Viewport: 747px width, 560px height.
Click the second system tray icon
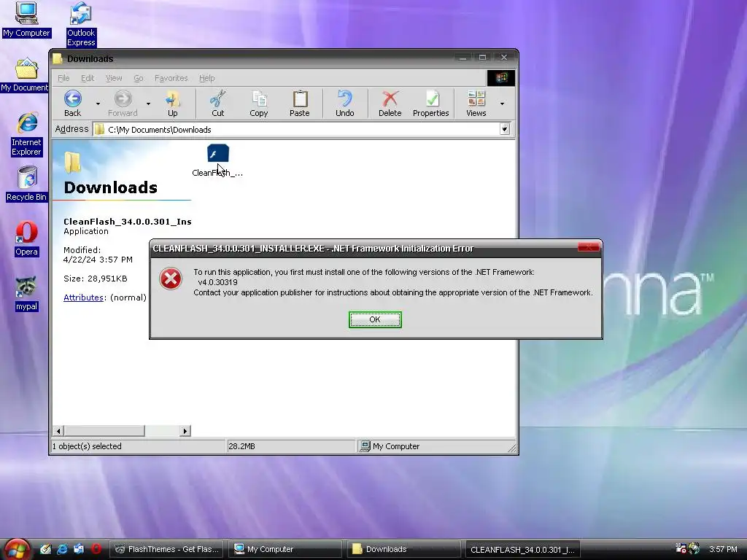click(694, 548)
